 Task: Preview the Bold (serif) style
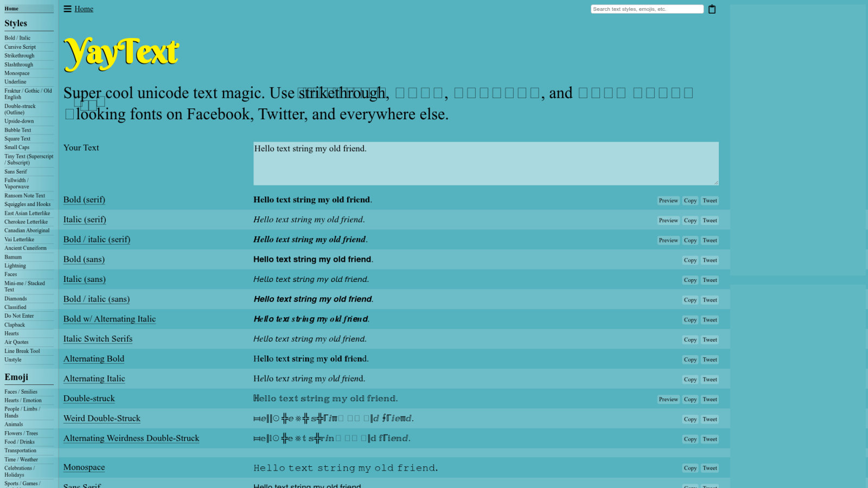(668, 201)
